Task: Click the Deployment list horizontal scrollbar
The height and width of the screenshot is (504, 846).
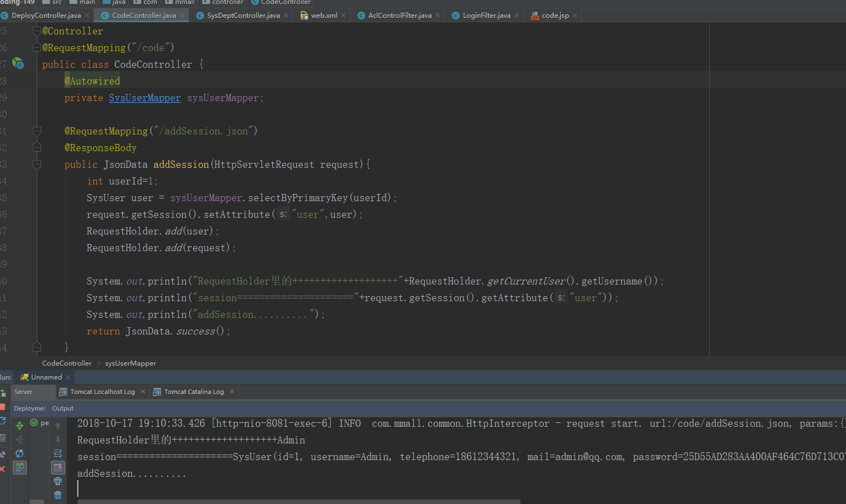Action: coord(36,502)
